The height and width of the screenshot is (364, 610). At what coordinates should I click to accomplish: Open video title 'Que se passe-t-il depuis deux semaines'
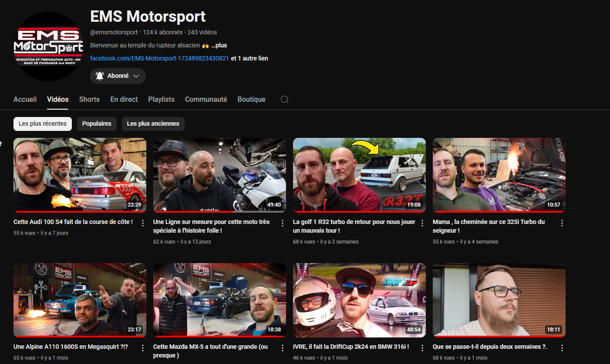(x=489, y=347)
